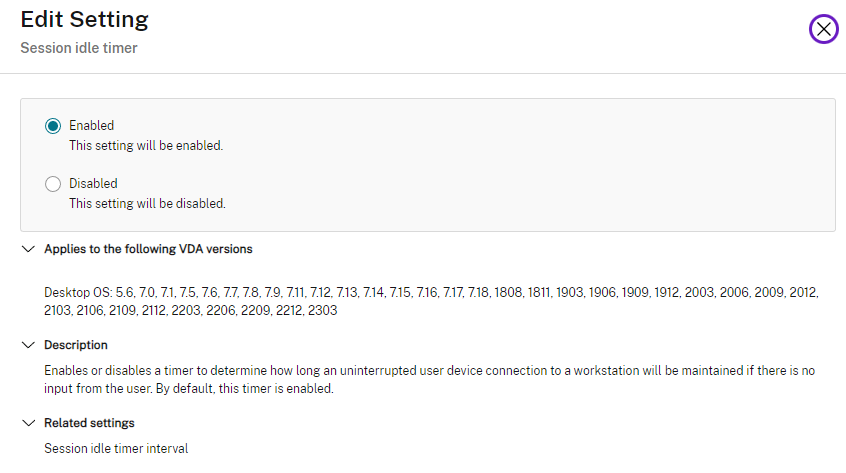Click "This setting will be disabled." helper text
The image size is (846, 473).
point(147,204)
